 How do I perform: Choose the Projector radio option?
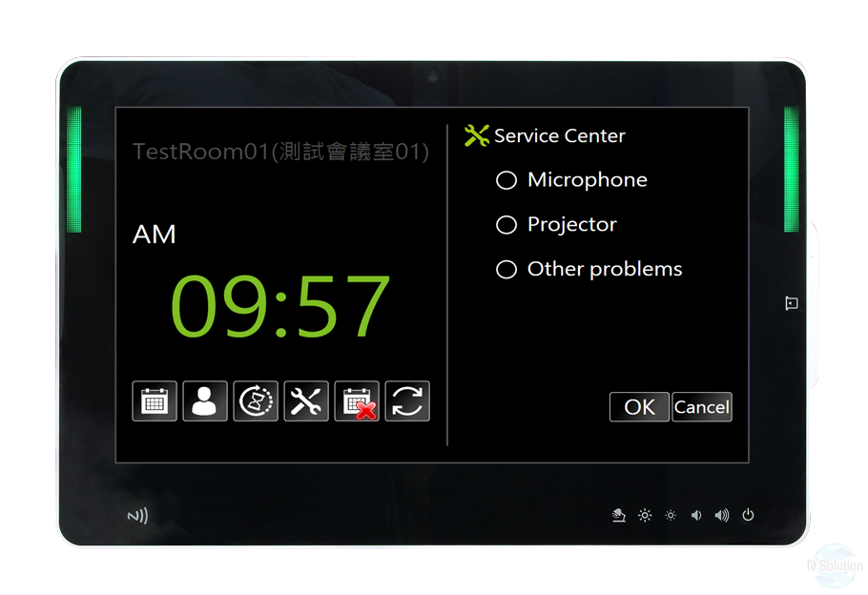click(506, 225)
